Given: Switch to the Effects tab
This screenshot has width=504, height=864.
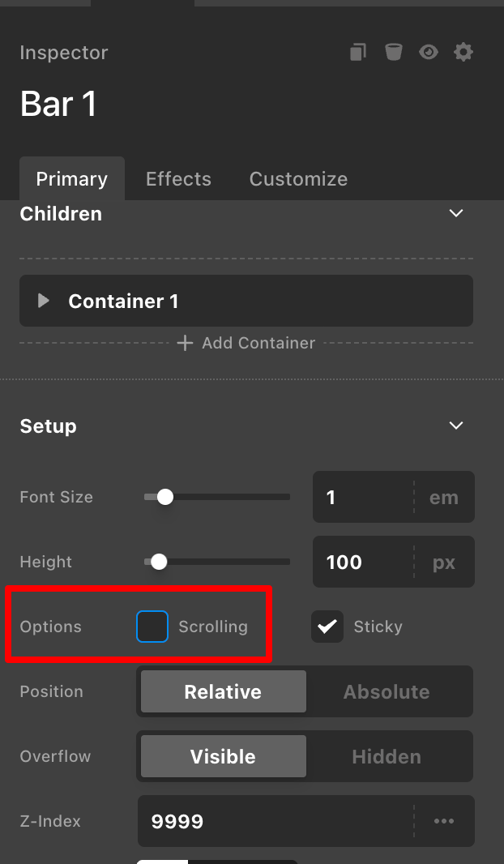Looking at the screenshot, I should (178, 179).
